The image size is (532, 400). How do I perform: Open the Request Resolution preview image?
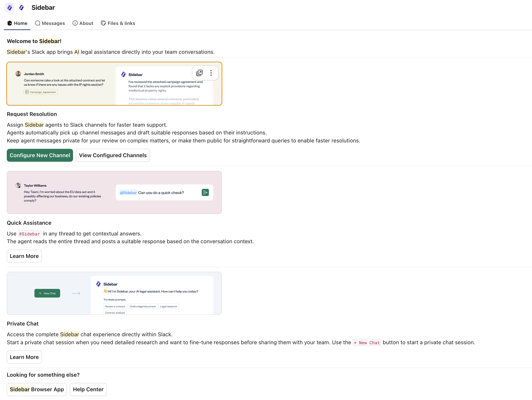[114, 84]
